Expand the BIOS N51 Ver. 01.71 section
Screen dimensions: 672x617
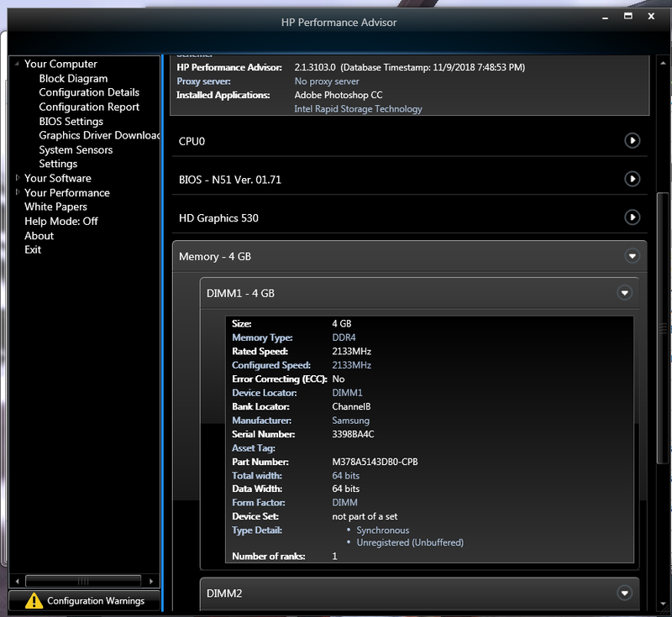coord(633,179)
